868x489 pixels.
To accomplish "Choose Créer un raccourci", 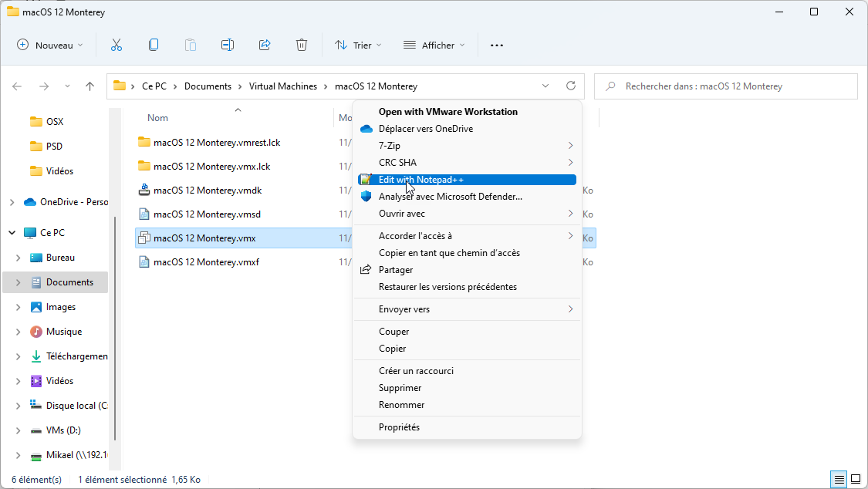I will [468, 371].
